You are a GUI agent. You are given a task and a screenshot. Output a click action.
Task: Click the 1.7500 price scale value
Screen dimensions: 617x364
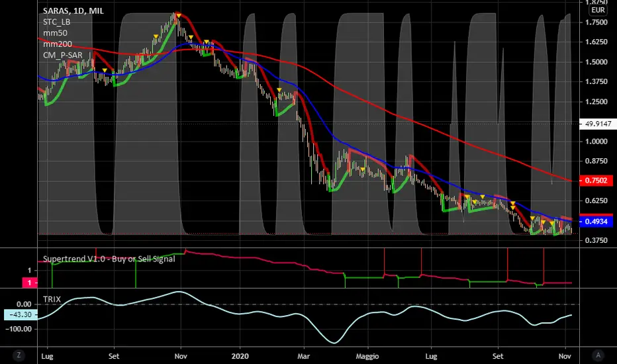596,23
